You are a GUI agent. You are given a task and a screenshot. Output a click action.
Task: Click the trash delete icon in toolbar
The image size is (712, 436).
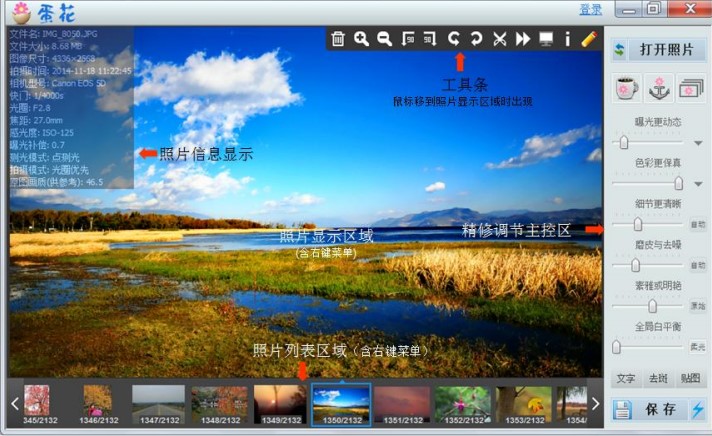[x=338, y=39]
